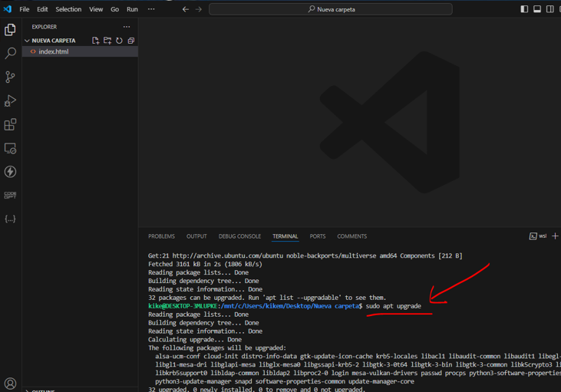Switch to the Debug Console tab
Screen dimensions: 561x392
point(239,236)
